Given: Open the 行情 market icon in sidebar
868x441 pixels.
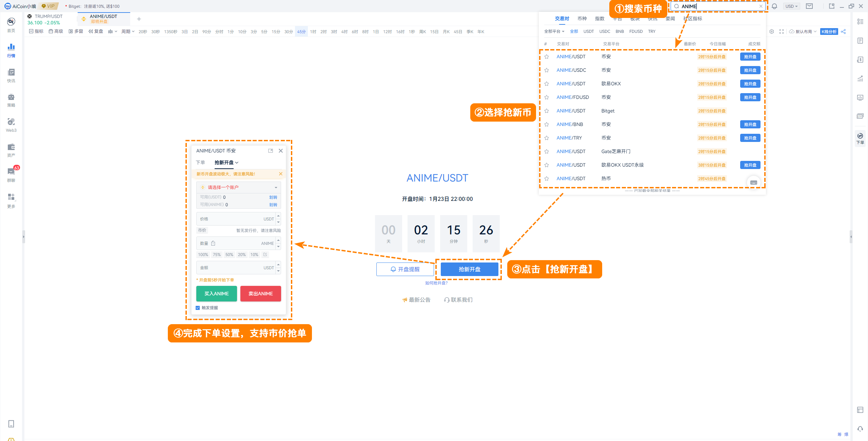Looking at the screenshot, I should pos(11,50).
